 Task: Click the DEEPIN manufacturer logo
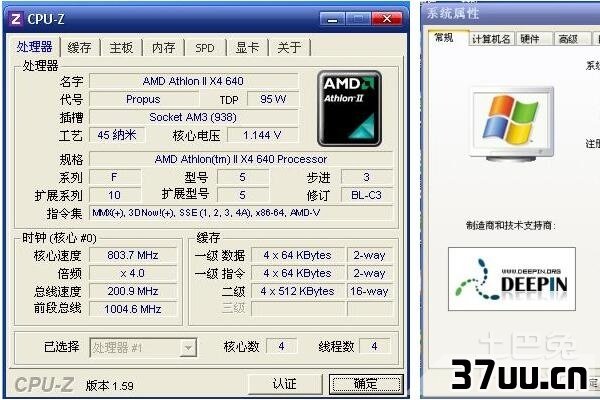[x=512, y=279]
